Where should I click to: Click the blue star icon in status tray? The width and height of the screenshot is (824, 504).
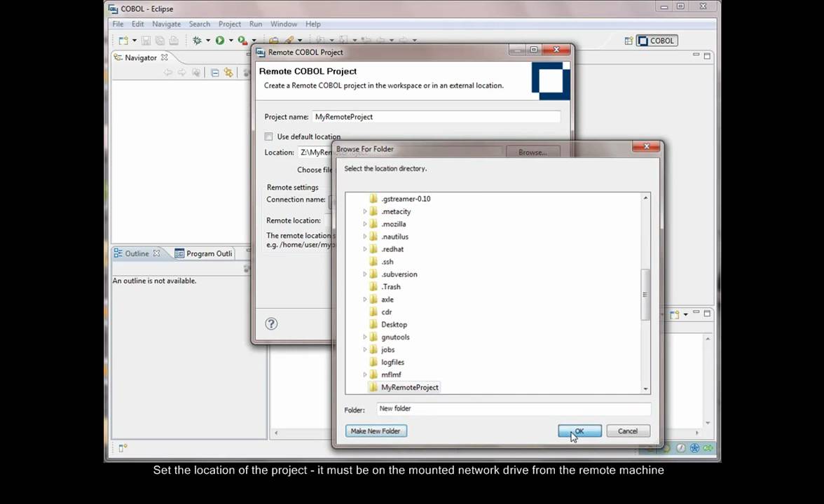pos(694,448)
